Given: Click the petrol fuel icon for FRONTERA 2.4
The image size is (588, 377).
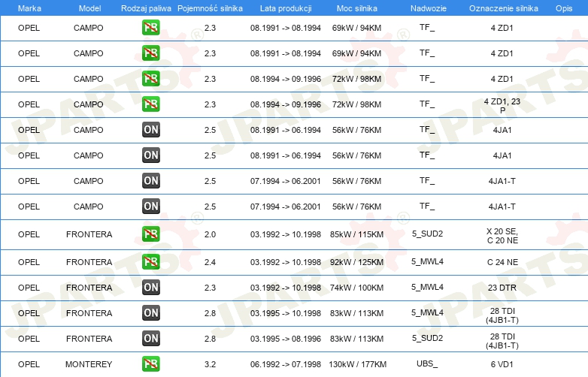Looking at the screenshot, I should pyautogui.click(x=150, y=261).
